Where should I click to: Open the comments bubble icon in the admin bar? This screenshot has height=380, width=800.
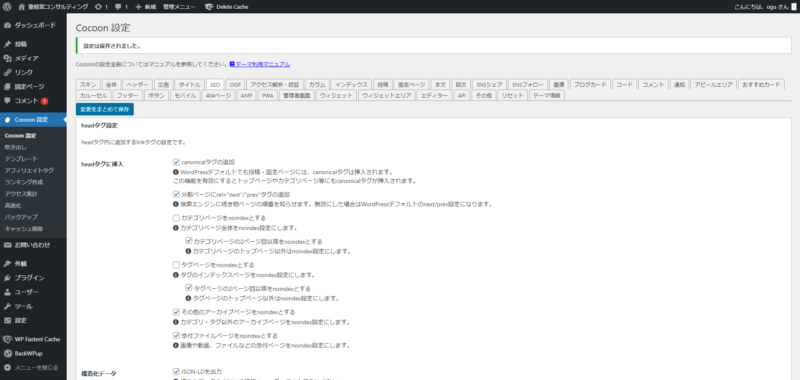click(x=121, y=7)
